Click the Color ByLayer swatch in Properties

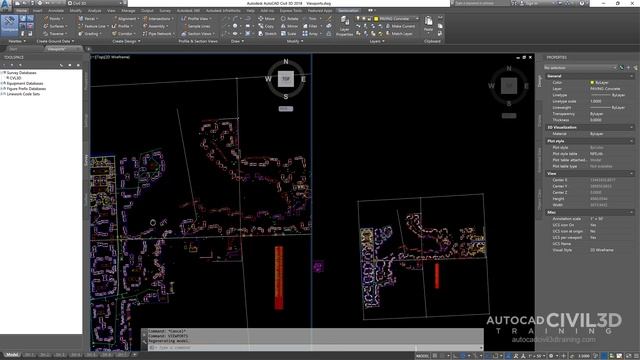click(592, 82)
